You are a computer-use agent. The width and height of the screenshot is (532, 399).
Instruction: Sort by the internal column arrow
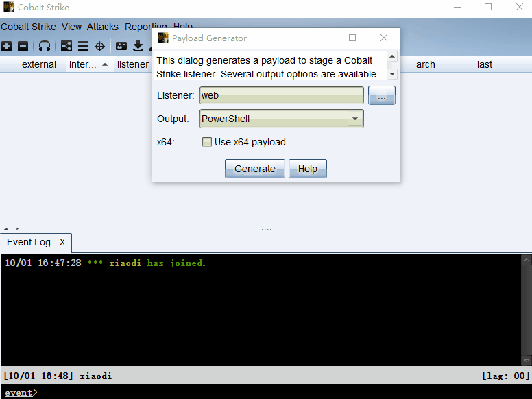[x=105, y=64]
